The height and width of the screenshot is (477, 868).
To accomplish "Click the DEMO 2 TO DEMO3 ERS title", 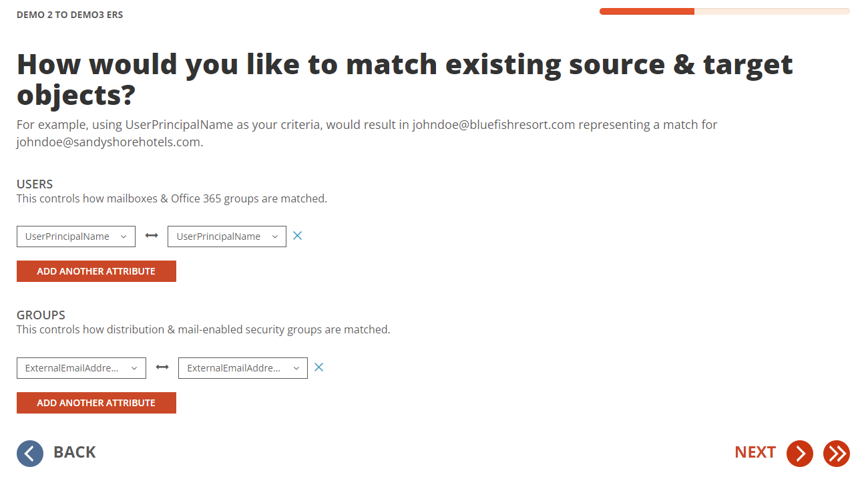I will (70, 15).
